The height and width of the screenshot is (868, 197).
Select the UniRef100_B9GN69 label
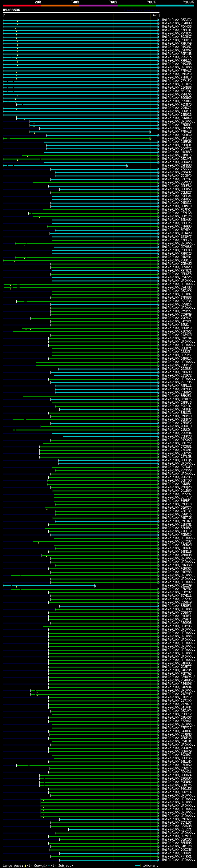tap(177, 98)
